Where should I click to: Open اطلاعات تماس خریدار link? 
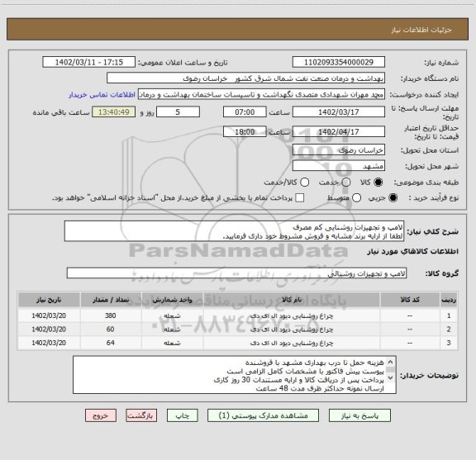pos(102,95)
